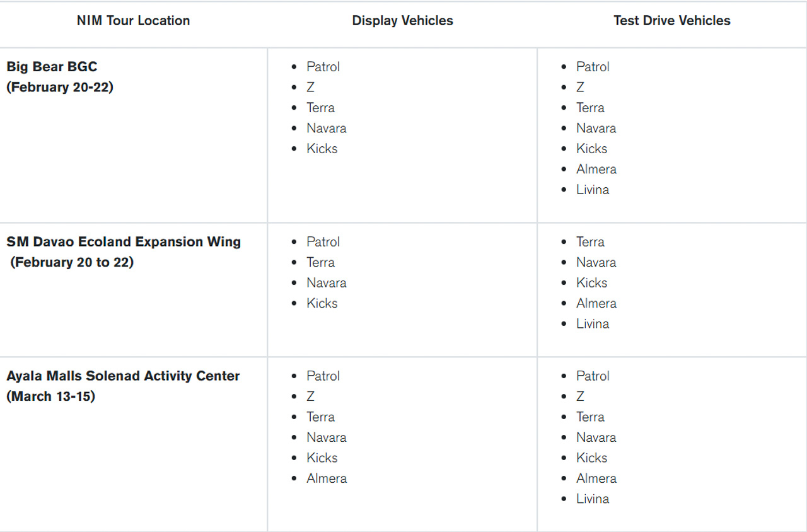Viewport: 807px width, 532px height.
Task: Click Almera in Big Bear test drive list
Action: (x=596, y=169)
